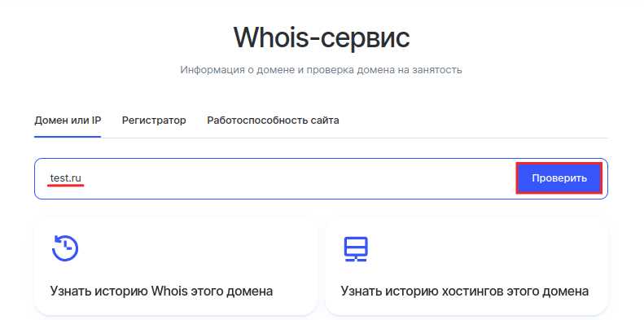The width and height of the screenshot is (644, 320).
Task: Switch to the Домен или IP tab
Action: (x=68, y=121)
